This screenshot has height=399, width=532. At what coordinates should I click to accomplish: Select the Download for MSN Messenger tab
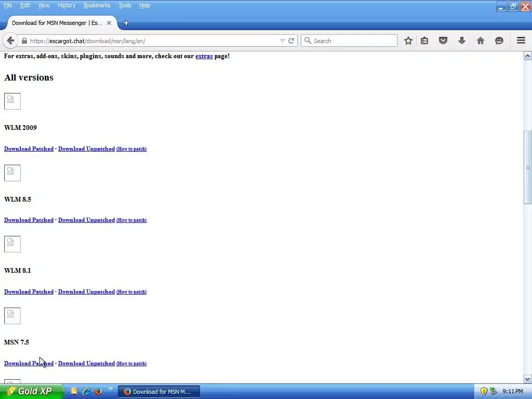62,23
